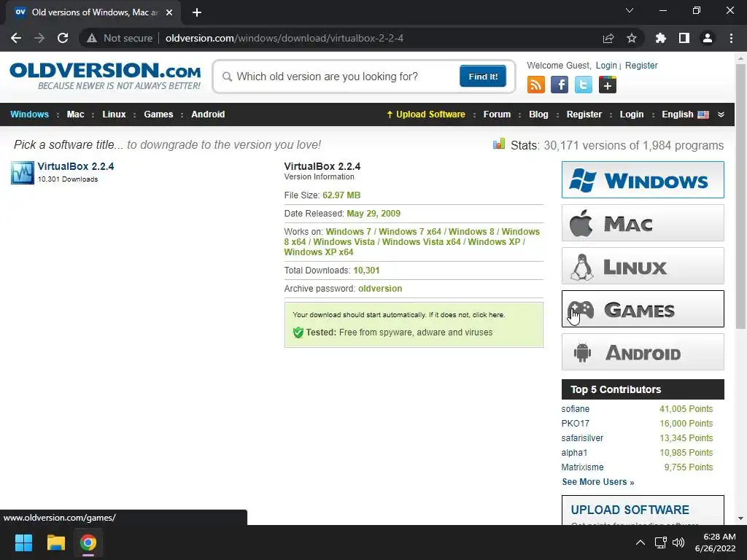The image size is (747, 560).
Task: Open the Windows Start menu
Action: click(23, 542)
